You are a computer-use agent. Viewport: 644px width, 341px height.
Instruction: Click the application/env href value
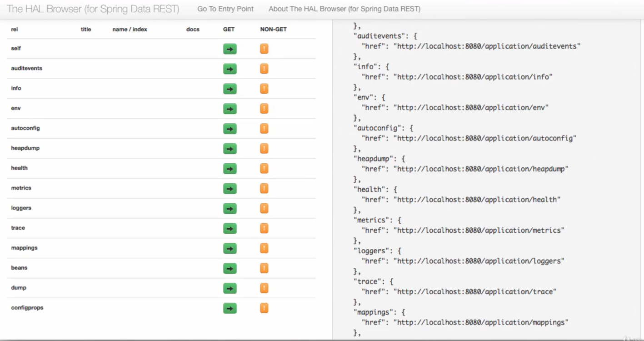click(471, 107)
